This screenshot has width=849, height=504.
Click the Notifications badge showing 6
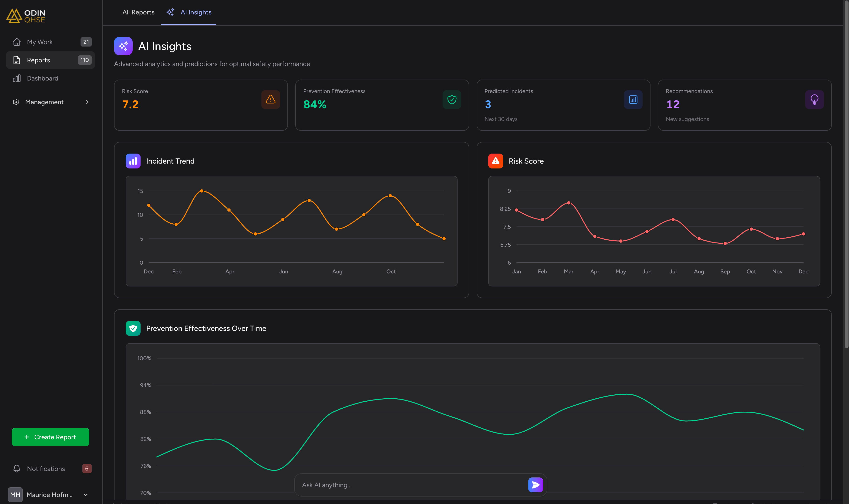click(87, 468)
